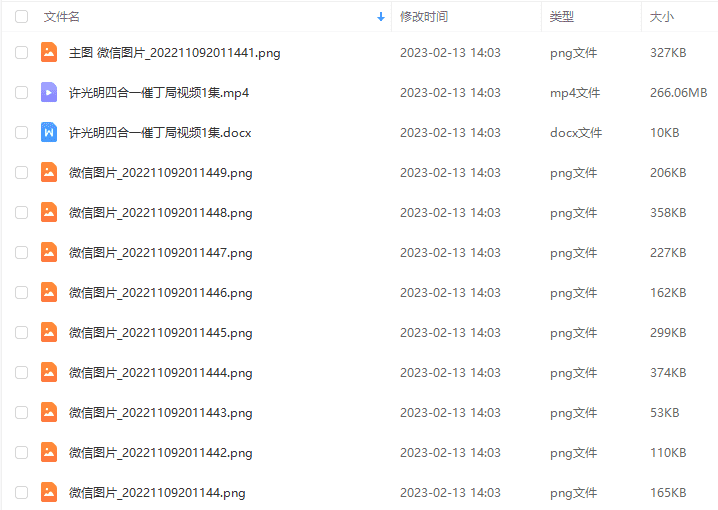This screenshot has height=510, width=718.
Task: Click image icon of 微信图片_20221109201144.png
Action: (x=49, y=492)
